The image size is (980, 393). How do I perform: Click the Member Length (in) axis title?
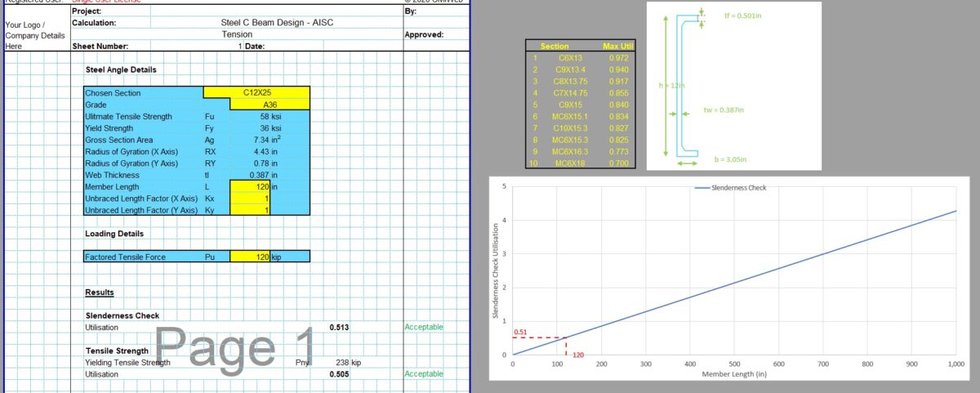[733, 373]
